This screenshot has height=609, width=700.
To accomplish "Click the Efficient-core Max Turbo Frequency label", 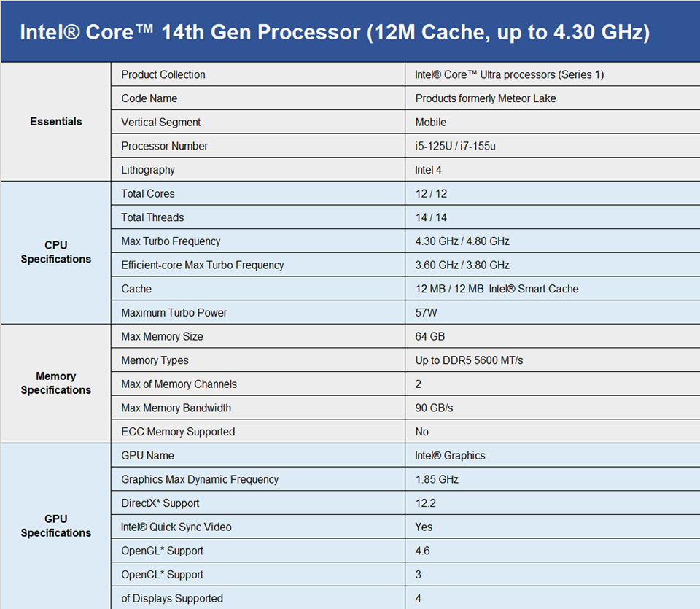I will pyautogui.click(x=202, y=265).
